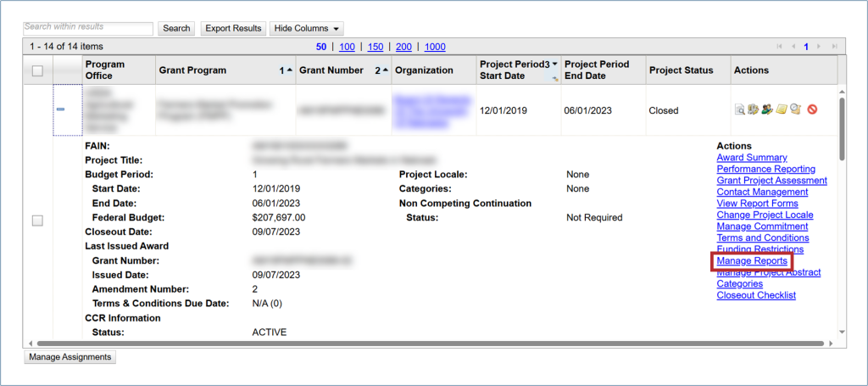Show 1000 items per page
The width and height of the screenshot is (868, 386).
pyautogui.click(x=435, y=47)
